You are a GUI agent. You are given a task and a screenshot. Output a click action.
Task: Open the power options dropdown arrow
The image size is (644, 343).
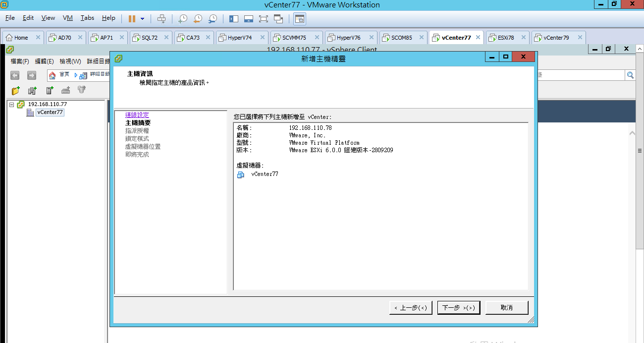coord(142,19)
